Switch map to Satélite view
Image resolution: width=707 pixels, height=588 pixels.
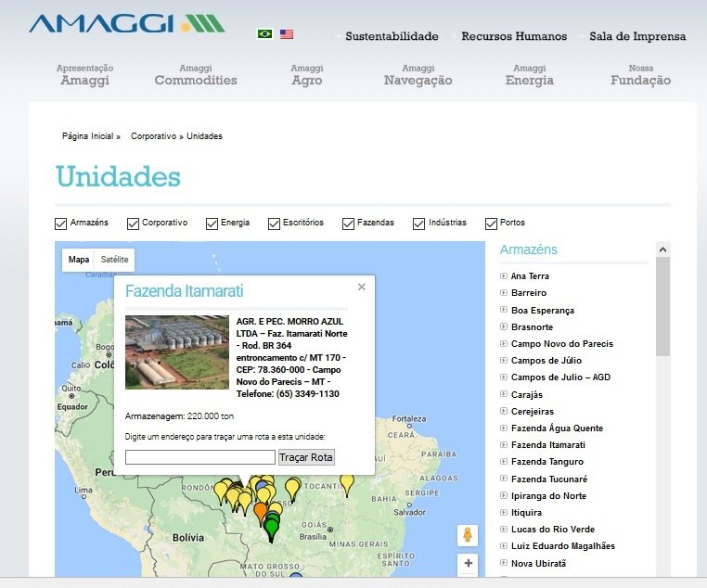(115, 260)
